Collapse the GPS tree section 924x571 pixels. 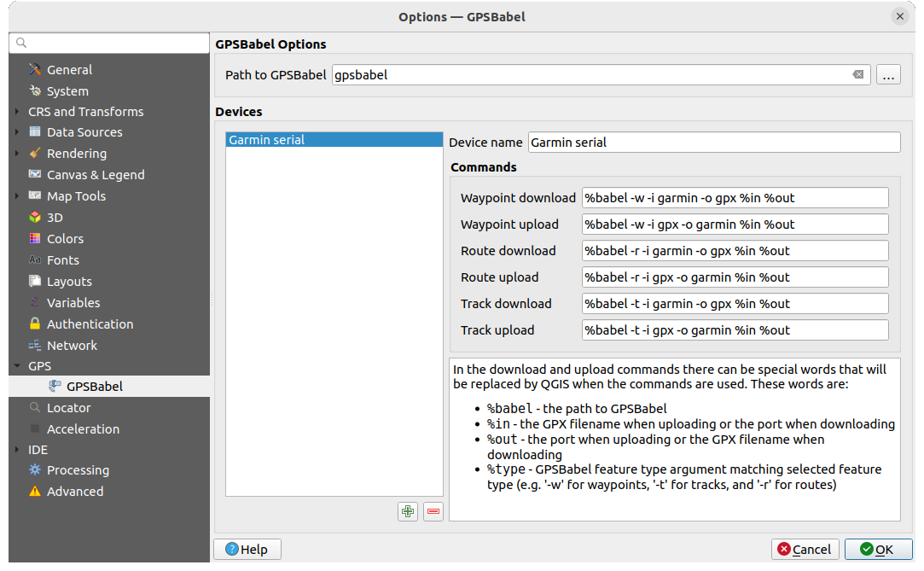tap(18, 366)
